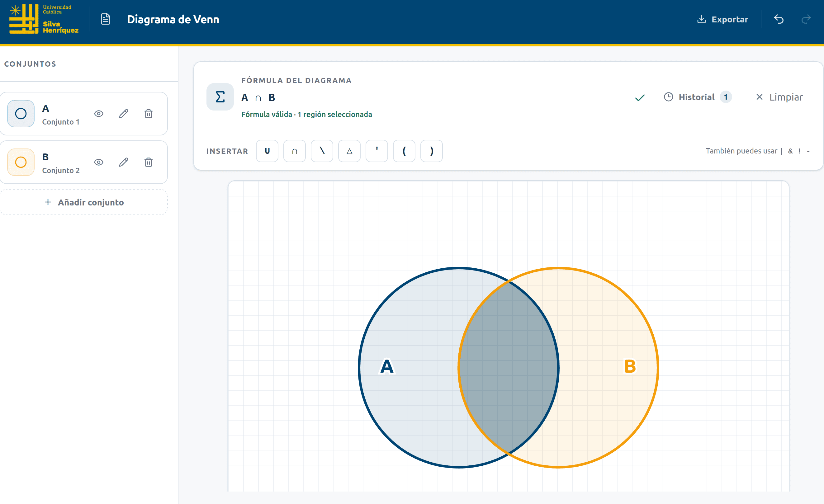This screenshot has width=824, height=504.
Task: Insert the union operator ∪
Action: click(x=267, y=151)
